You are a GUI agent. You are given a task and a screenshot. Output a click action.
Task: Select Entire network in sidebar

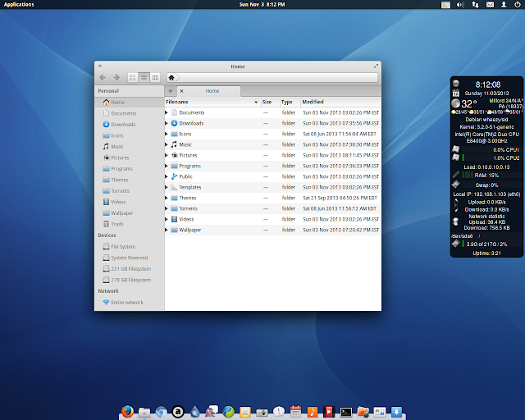pyautogui.click(x=126, y=302)
